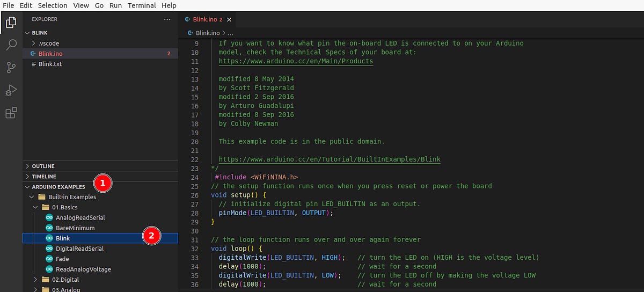The image size is (644, 292).
Task: Expand the 02.Digital chevron
Action: 35,280
